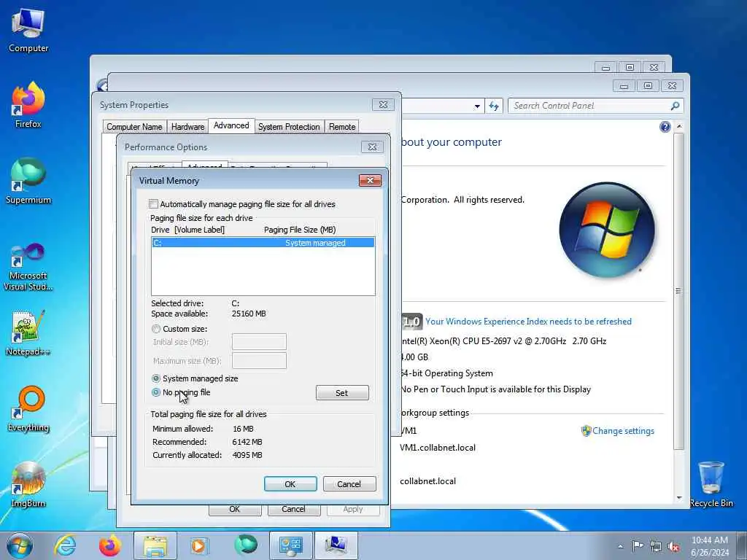Screen dimensions: 747x560
Task: Click the scroll-up arrow in Control Panel
Action: click(679, 127)
